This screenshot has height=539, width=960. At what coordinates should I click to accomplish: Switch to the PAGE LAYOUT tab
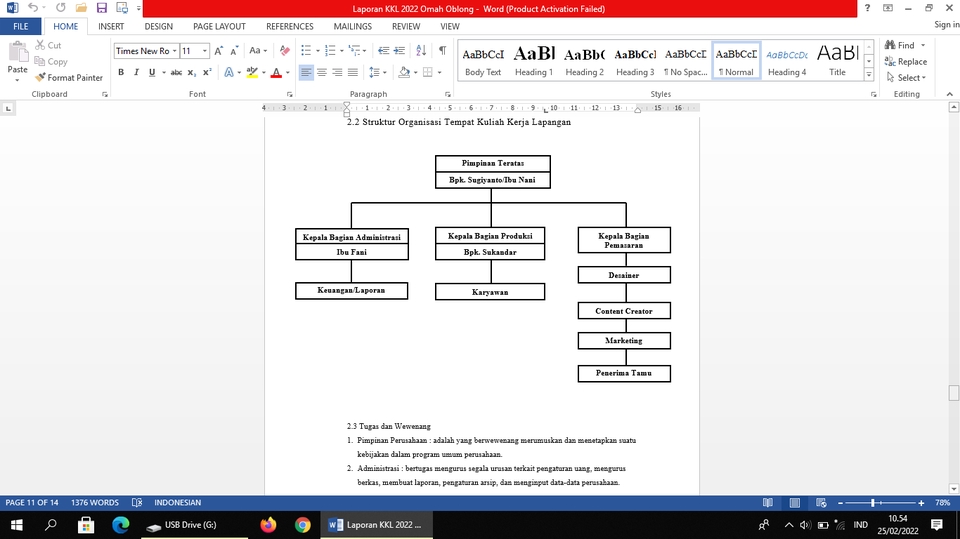tap(219, 26)
